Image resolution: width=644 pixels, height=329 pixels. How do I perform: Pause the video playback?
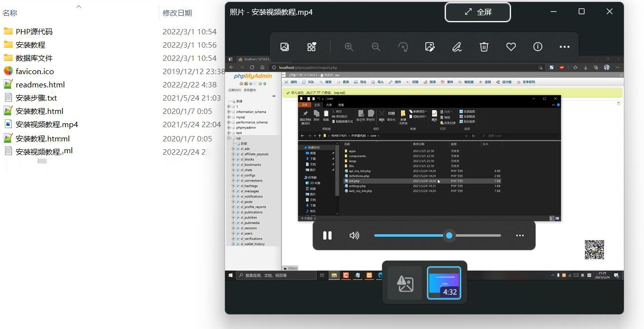(x=327, y=236)
